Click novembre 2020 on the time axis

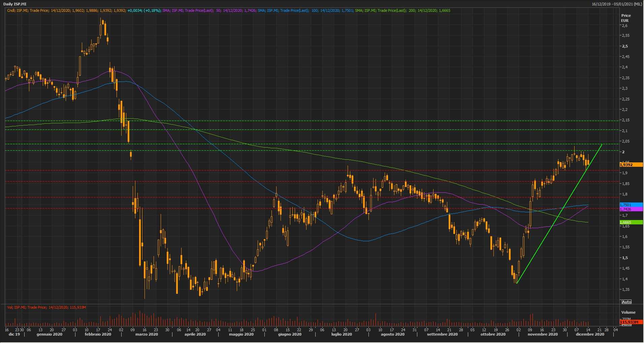[542, 334]
